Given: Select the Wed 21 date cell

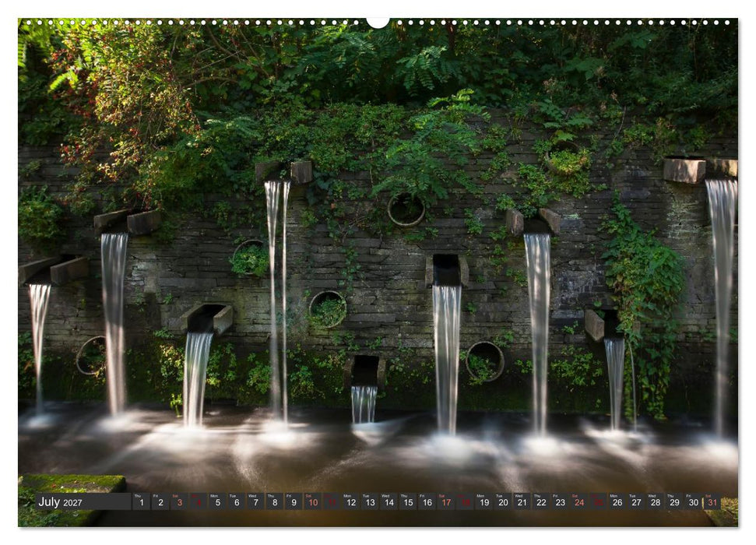Looking at the screenshot, I should click(x=522, y=501).
